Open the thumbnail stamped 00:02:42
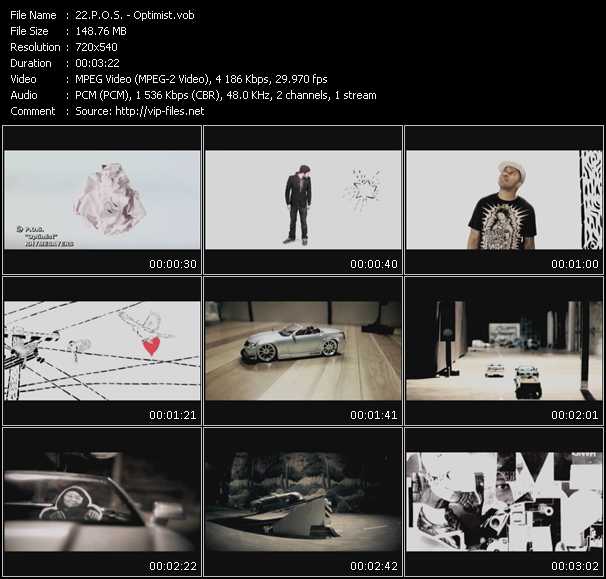The image size is (606, 579). point(303,502)
